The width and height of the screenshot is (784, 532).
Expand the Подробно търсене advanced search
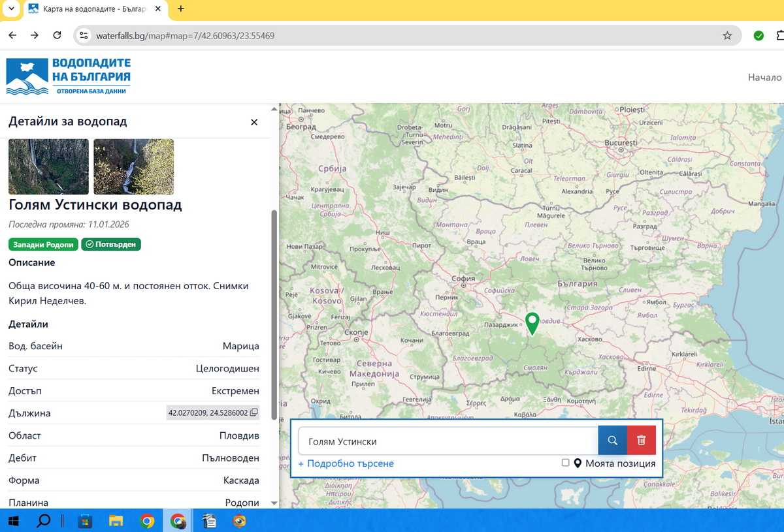[346, 463]
